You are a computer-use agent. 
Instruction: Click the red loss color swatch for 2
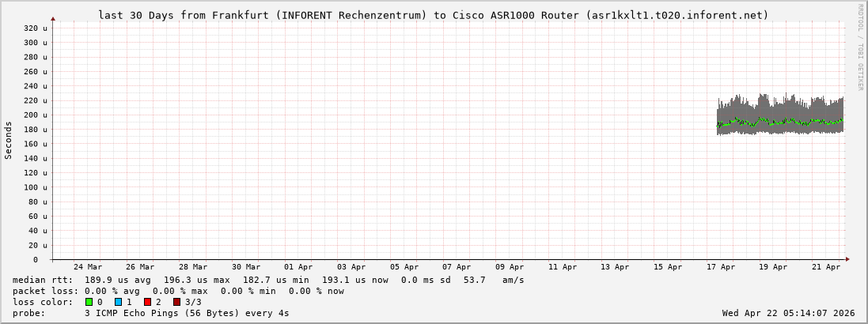tap(147, 302)
